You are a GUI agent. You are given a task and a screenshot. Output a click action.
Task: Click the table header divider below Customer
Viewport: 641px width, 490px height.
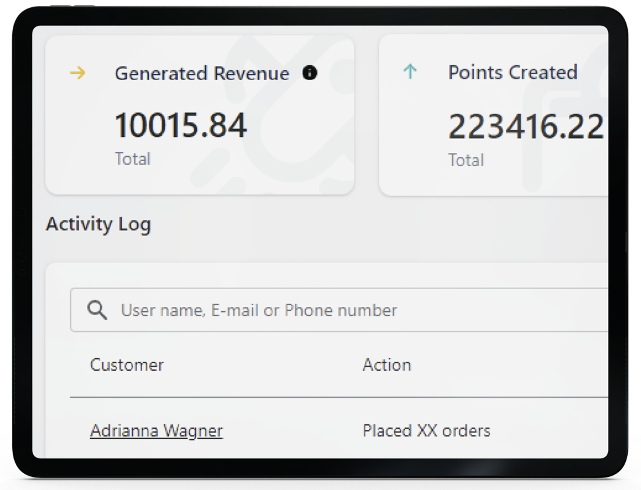[x=200, y=397]
